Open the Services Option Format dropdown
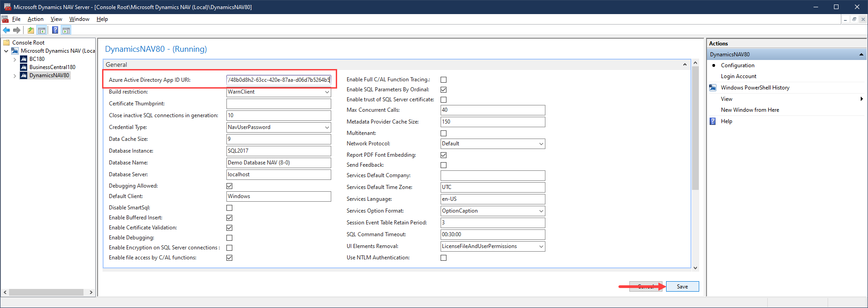The height and width of the screenshot is (308, 868). (541, 211)
